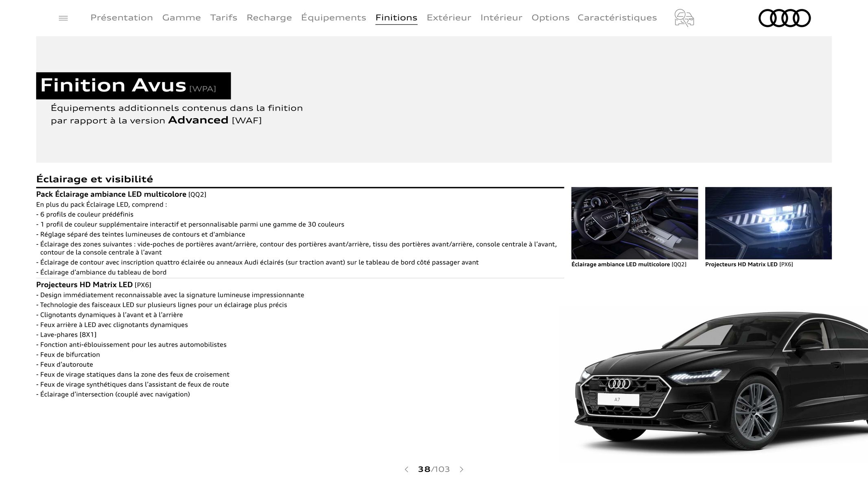Click Pack Éclairage ambiance LED multicolore heading

tap(121, 194)
